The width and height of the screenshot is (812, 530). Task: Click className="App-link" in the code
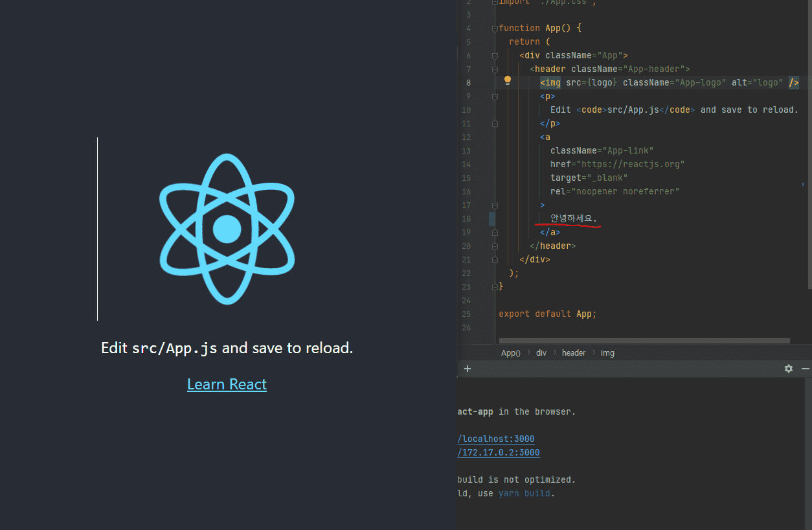click(x=602, y=150)
